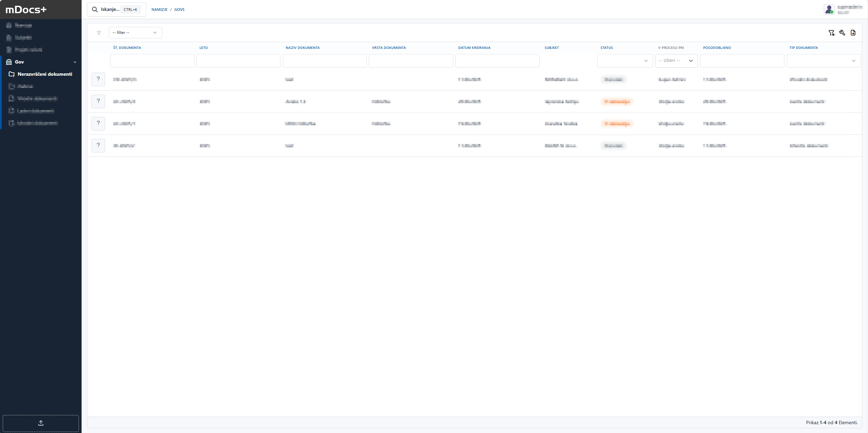This screenshot has width=868, height=433.
Task: Sort by Št. dokumenta column header
Action: point(127,48)
